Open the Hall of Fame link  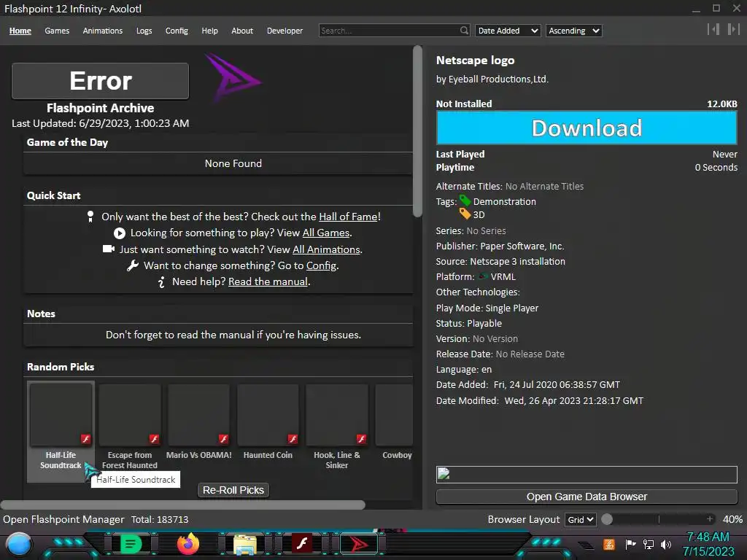point(348,217)
